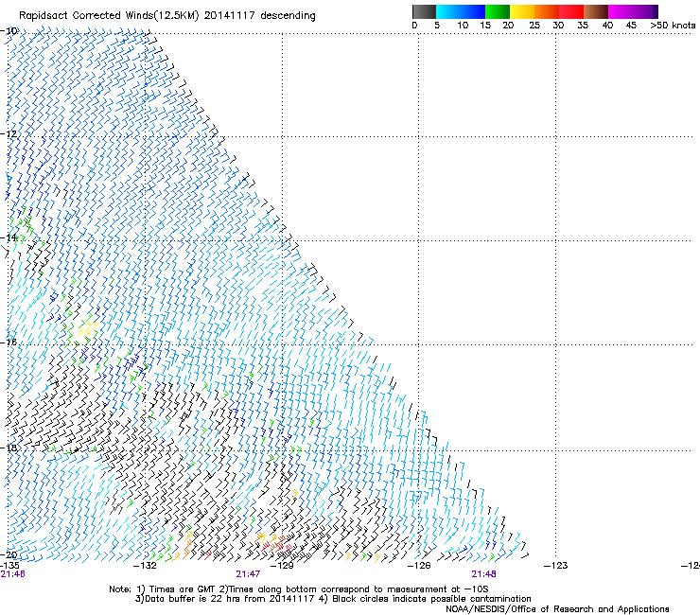Click the -129 longitude axis label

[282, 566]
